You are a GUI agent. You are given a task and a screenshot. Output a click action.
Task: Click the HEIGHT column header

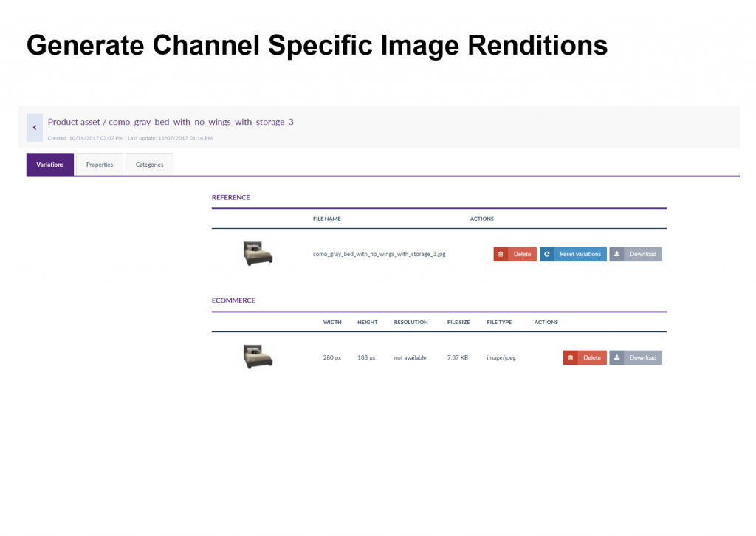(367, 322)
